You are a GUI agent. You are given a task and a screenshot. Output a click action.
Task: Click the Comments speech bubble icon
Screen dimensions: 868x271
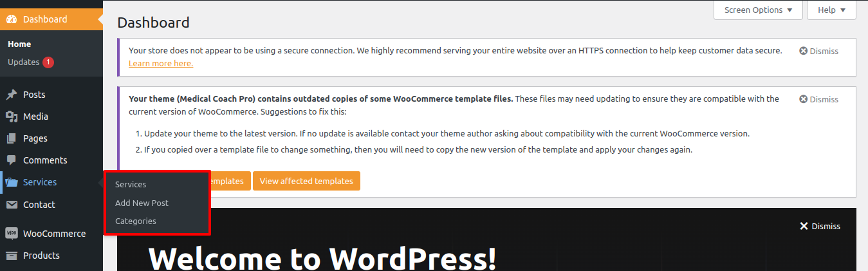[12, 160]
